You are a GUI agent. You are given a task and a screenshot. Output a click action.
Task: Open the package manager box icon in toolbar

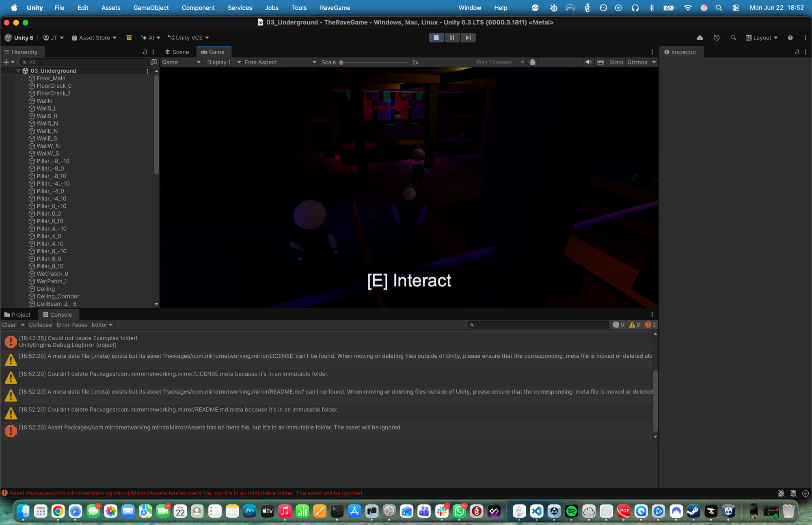click(x=129, y=38)
